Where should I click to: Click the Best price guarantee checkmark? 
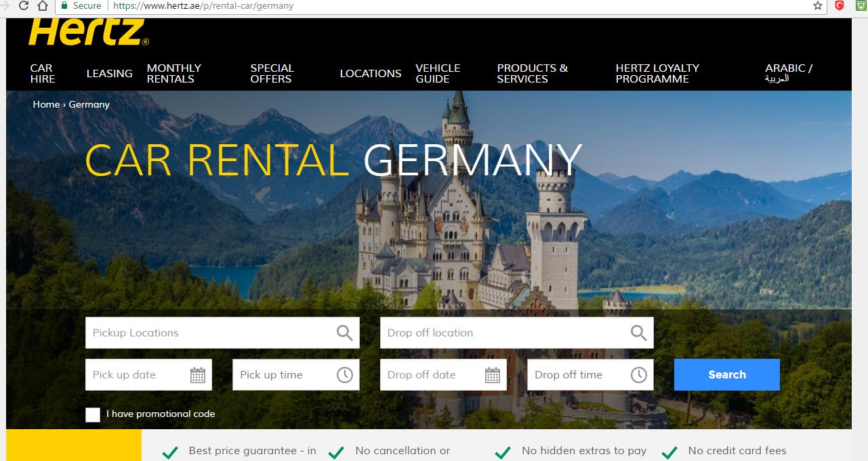[x=171, y=452]
